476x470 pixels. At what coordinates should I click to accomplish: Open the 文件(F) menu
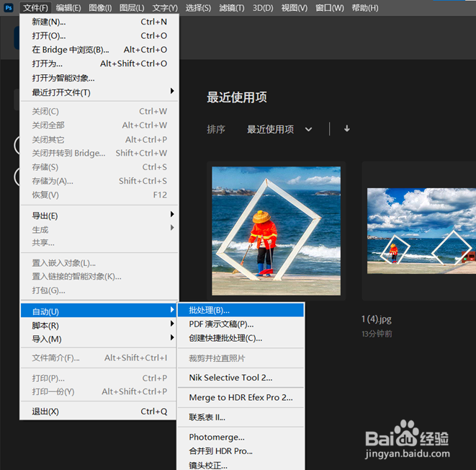click(x=35, y=8)
